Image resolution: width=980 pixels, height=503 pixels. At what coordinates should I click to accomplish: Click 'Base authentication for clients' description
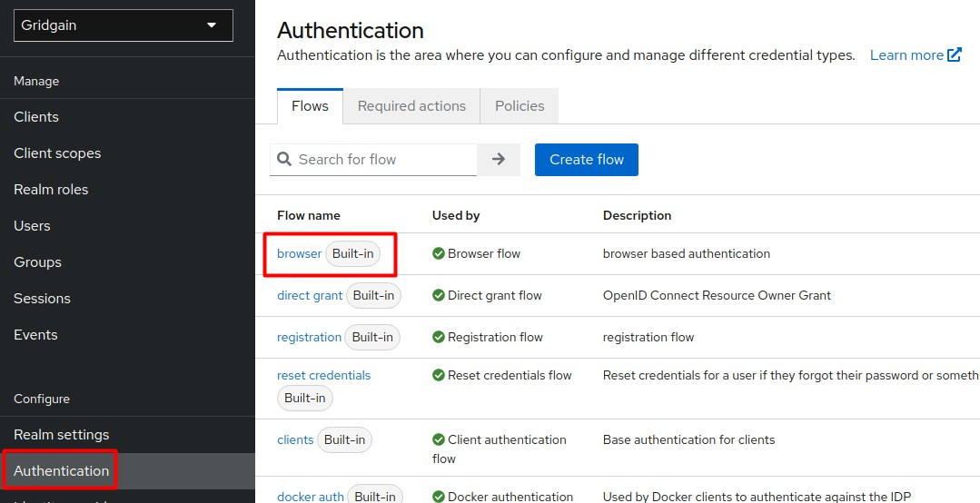[688, 439]
